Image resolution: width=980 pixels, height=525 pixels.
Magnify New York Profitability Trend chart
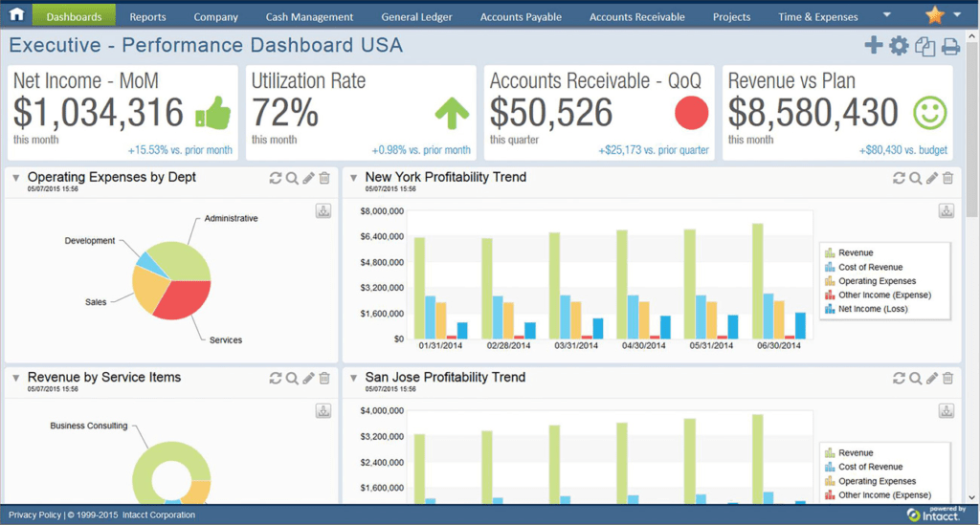tap(916, 179)
